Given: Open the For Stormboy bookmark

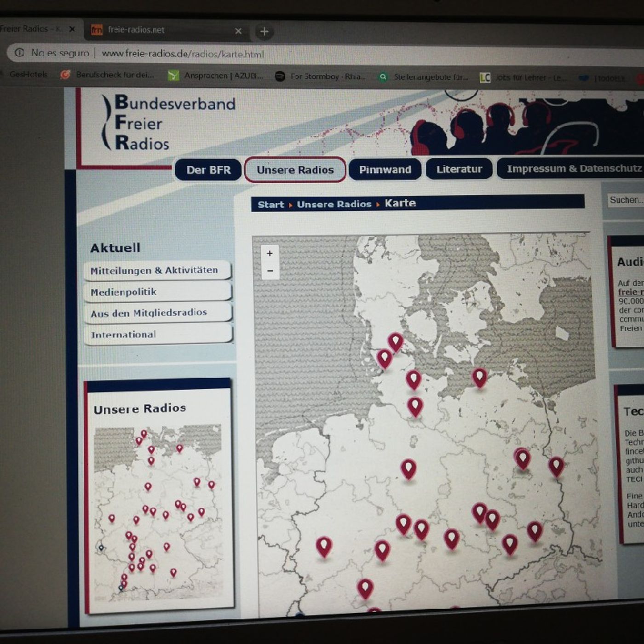Looking at the screenshot, I should 320,76.
